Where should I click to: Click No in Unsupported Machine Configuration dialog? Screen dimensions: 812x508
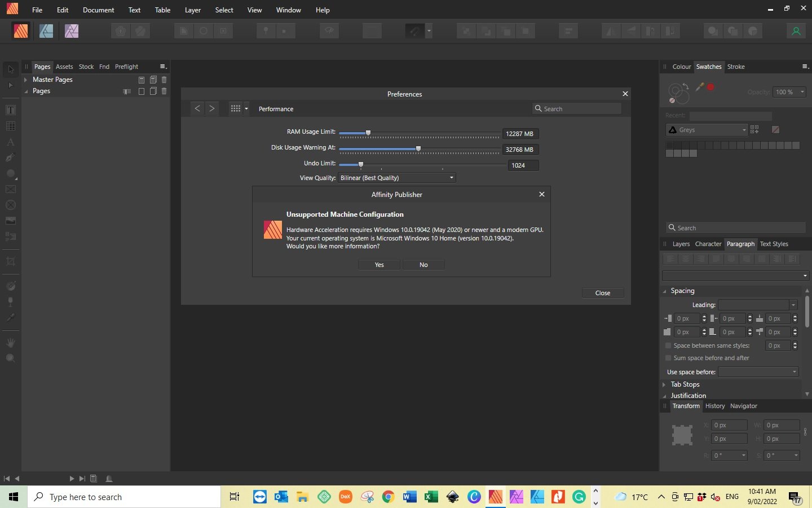423,265
